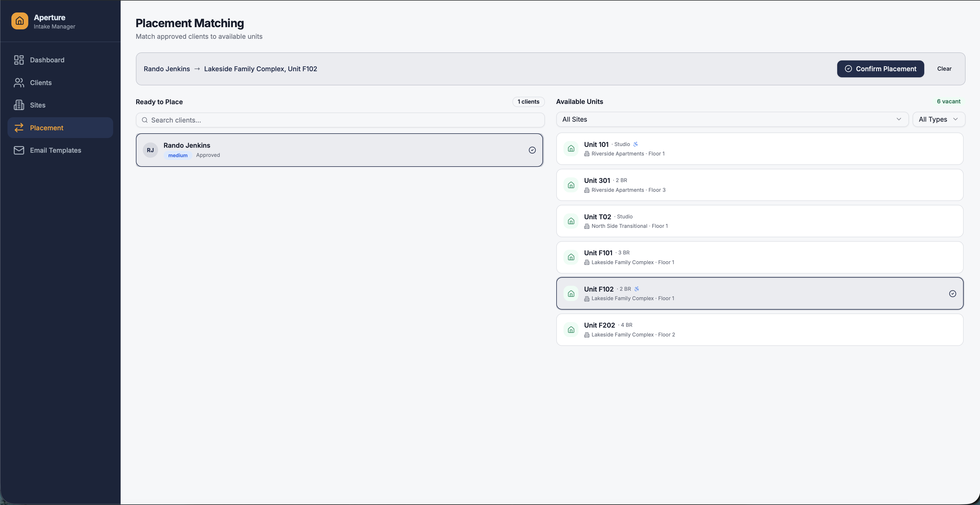Viewport: 980px width, 505px height.
Task: Select the Rando Jenkins client card
Action: tap(339, 150)
